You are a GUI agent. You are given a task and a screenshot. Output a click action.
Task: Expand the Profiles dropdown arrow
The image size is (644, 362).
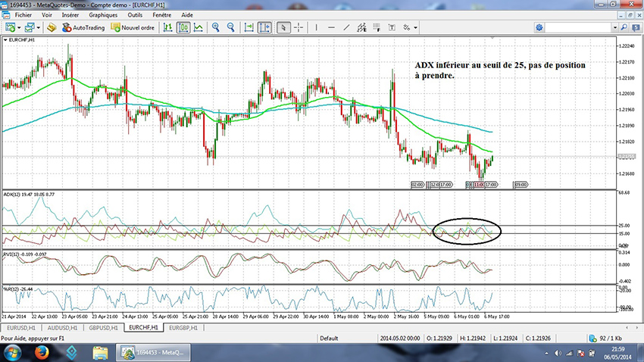tap(38, 27)
